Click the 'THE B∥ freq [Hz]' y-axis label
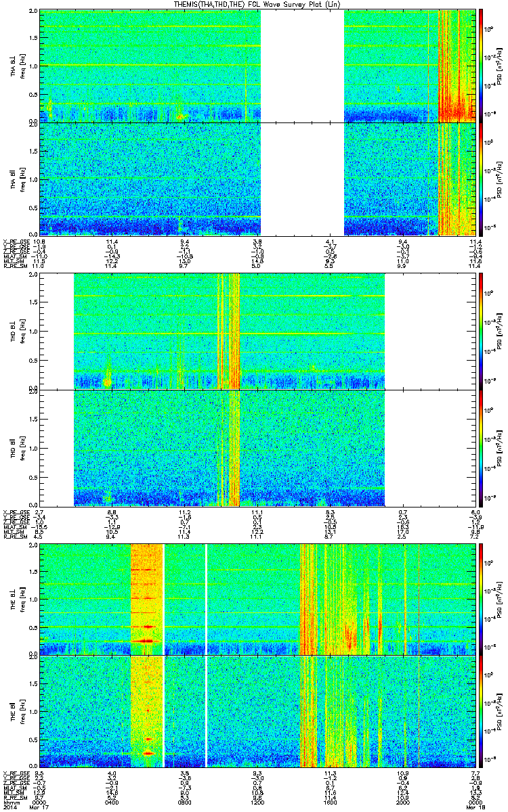 click(x=17, y=710)
